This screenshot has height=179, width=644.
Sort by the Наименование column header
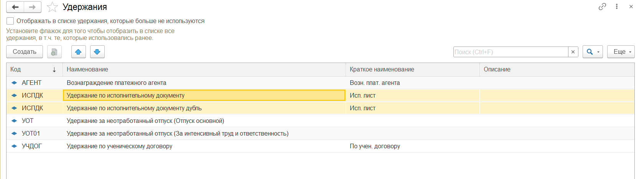[x=204, y=70]
